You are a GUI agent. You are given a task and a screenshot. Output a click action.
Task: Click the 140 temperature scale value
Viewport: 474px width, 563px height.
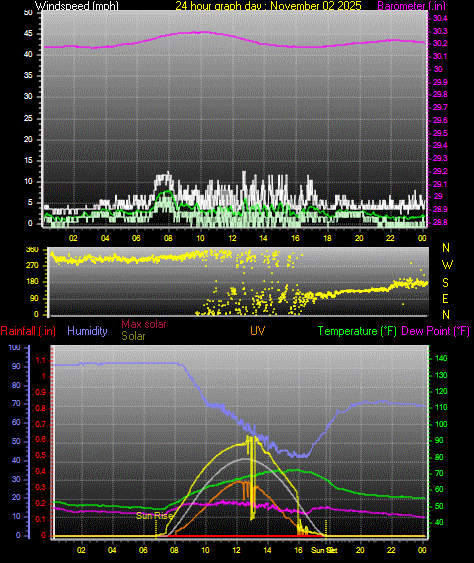click(x=441, y=358)
